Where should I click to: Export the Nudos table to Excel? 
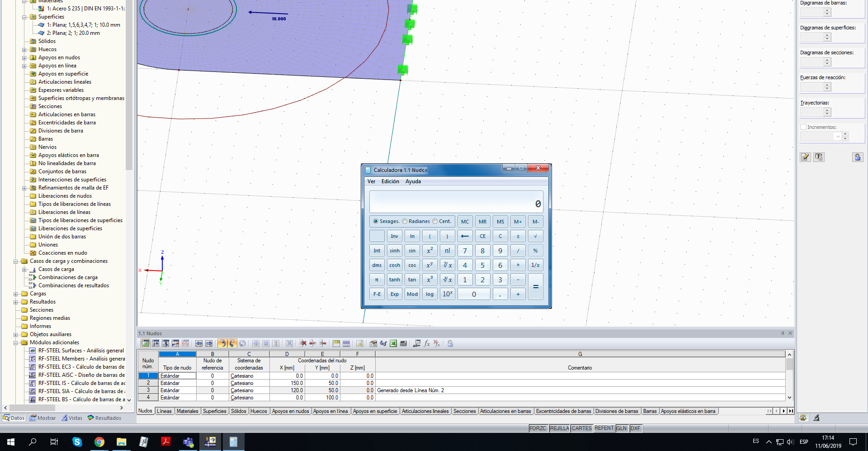tap(392, 344)
